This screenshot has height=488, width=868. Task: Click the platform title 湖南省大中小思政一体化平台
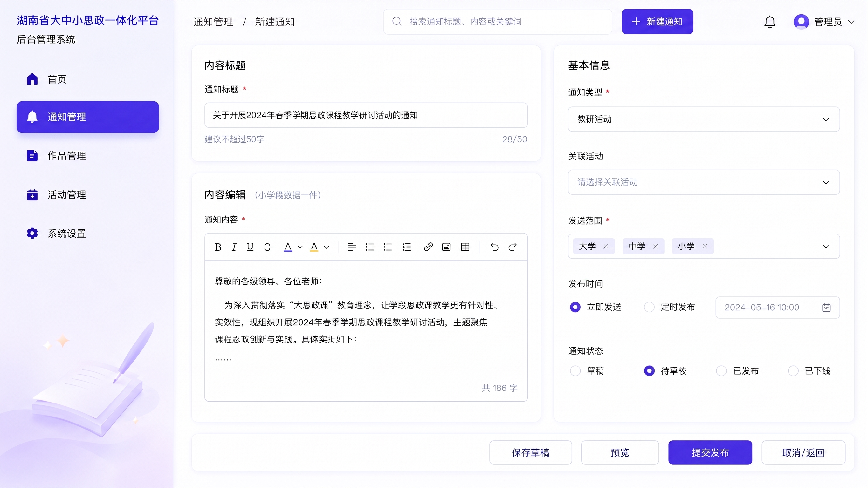[88, 20]
